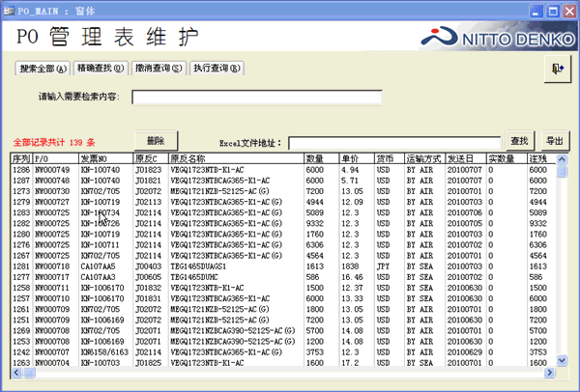Select row with sequence 1253
The width and height of the screenshot is (580, 392).
coord(283,342)
